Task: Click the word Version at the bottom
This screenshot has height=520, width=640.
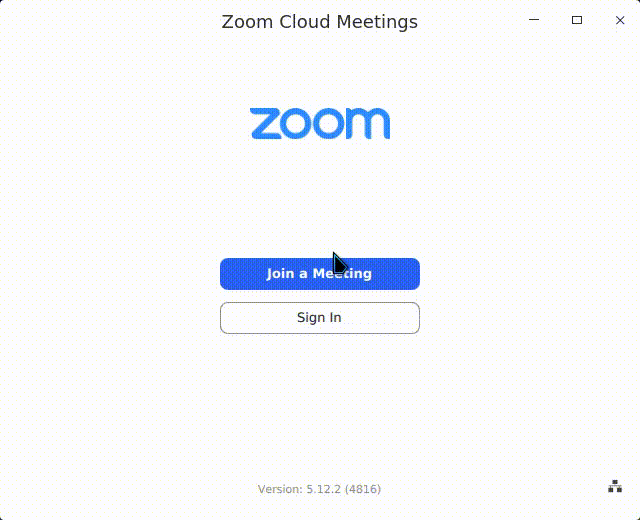Action: (278, 489)
